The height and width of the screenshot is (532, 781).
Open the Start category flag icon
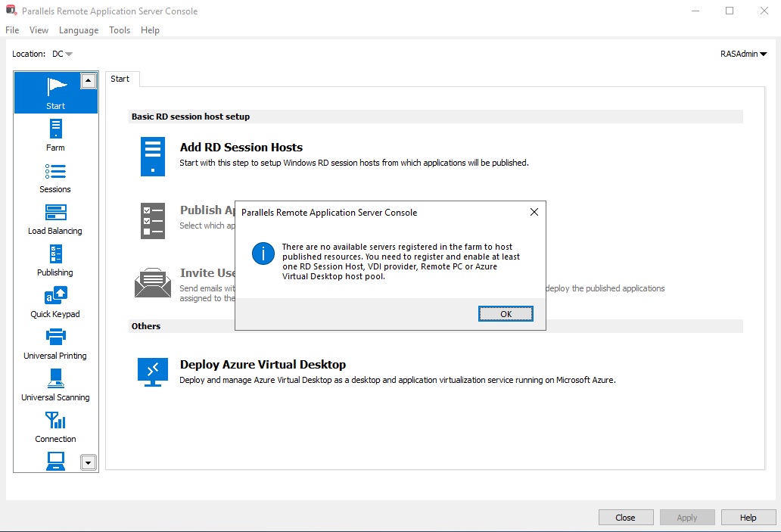coord(56,87)
